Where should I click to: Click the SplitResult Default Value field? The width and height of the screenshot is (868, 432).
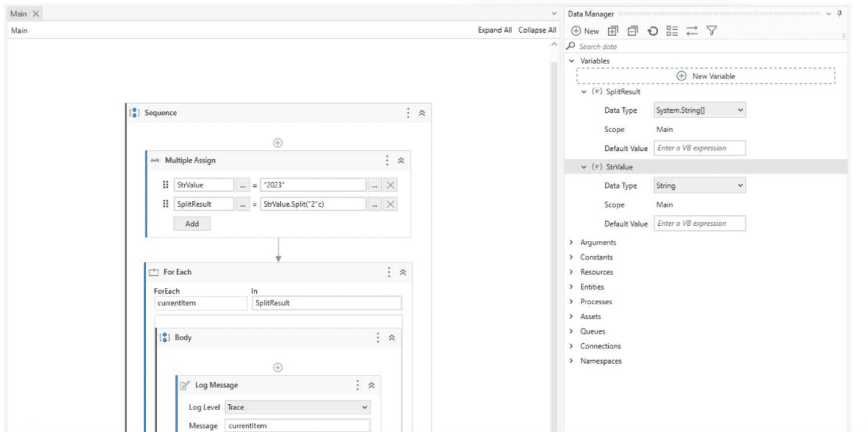700,148
